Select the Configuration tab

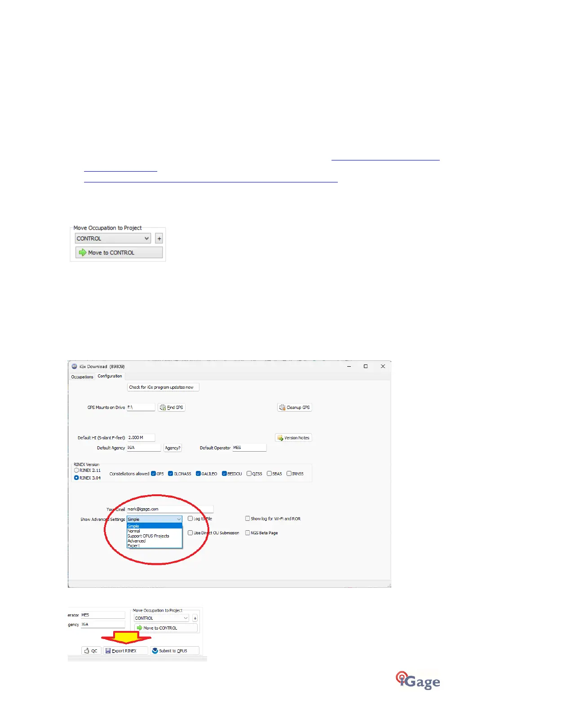[x=110, y=376]
